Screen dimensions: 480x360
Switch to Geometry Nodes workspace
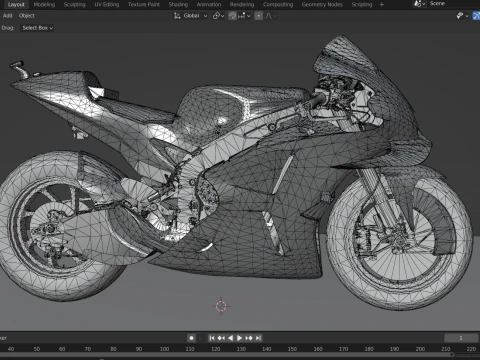(322, 4)
